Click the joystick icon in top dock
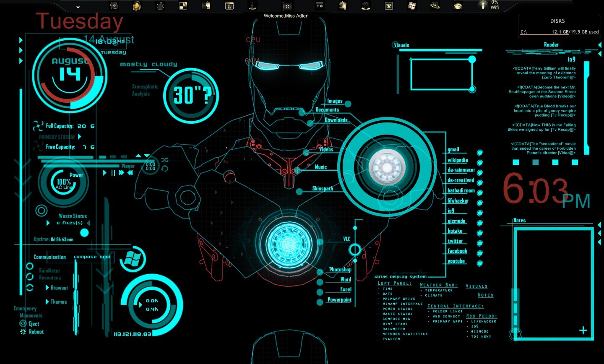 [252, 5]
